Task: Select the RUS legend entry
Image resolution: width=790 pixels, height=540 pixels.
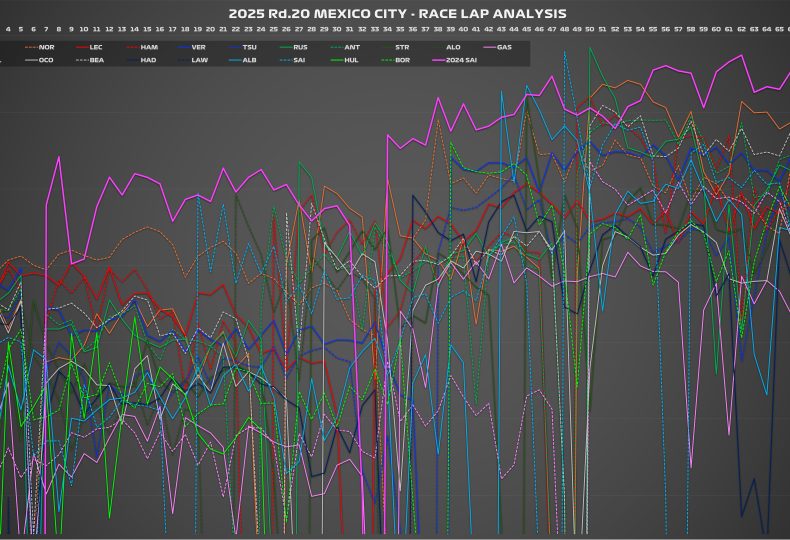Action: tap(300, 47)
